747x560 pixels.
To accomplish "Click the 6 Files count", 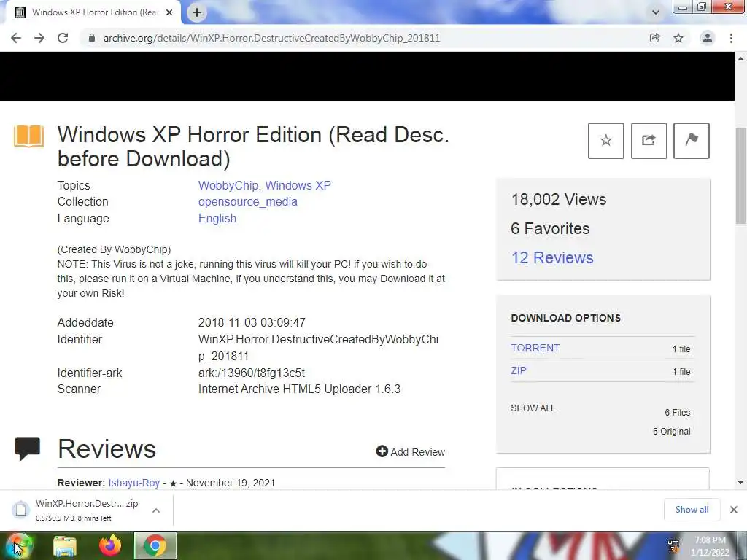I will click(678, 413).
